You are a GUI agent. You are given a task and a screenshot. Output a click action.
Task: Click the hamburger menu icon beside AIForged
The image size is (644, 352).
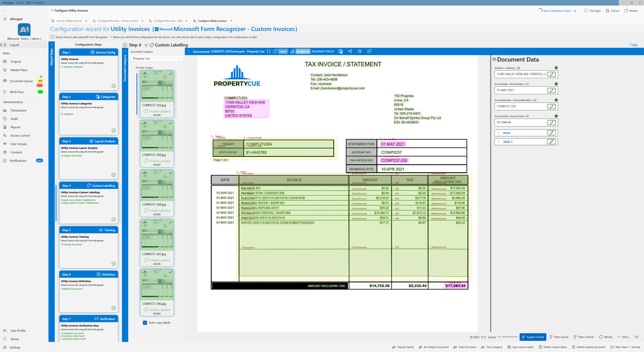5,19
